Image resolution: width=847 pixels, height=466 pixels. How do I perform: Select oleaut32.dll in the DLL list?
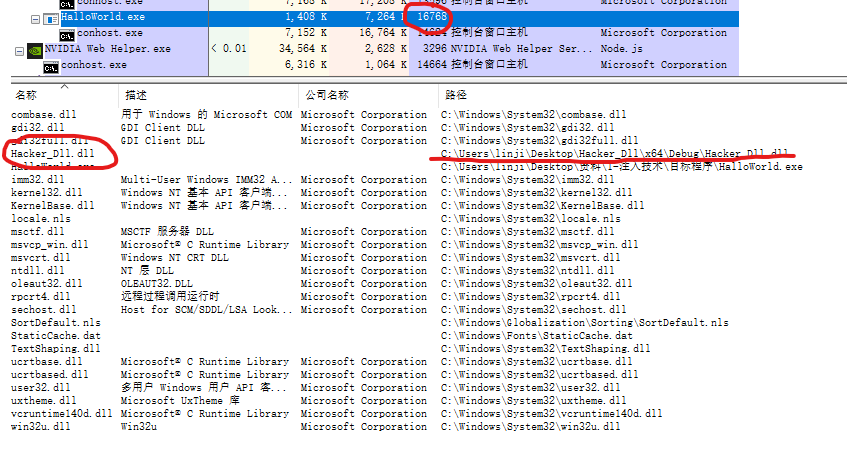tap(46, 283)
